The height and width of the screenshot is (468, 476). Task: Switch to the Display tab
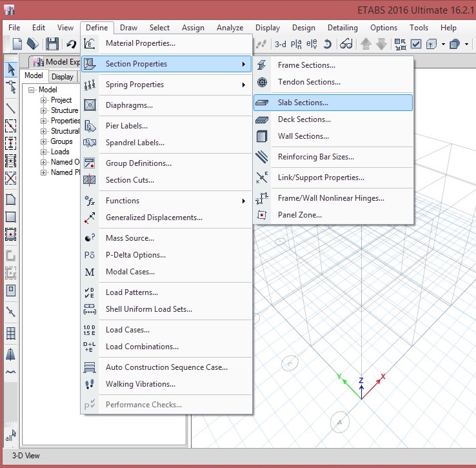[x=63, y=77]
